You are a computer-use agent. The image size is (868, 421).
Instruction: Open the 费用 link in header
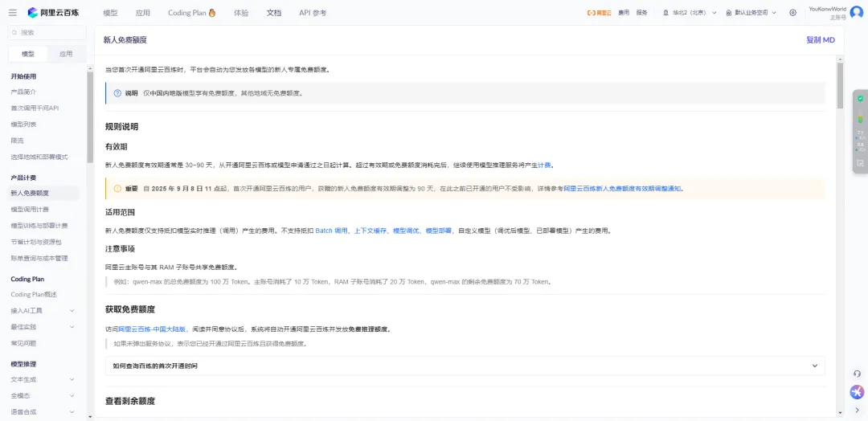(x=624, y=13)
